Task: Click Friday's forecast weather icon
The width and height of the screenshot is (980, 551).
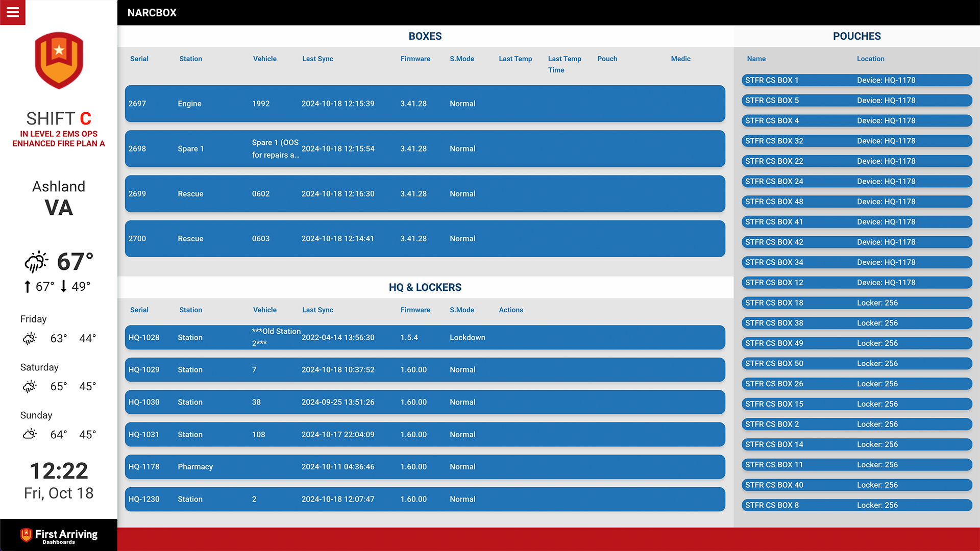Action: [x=30, y=339]
